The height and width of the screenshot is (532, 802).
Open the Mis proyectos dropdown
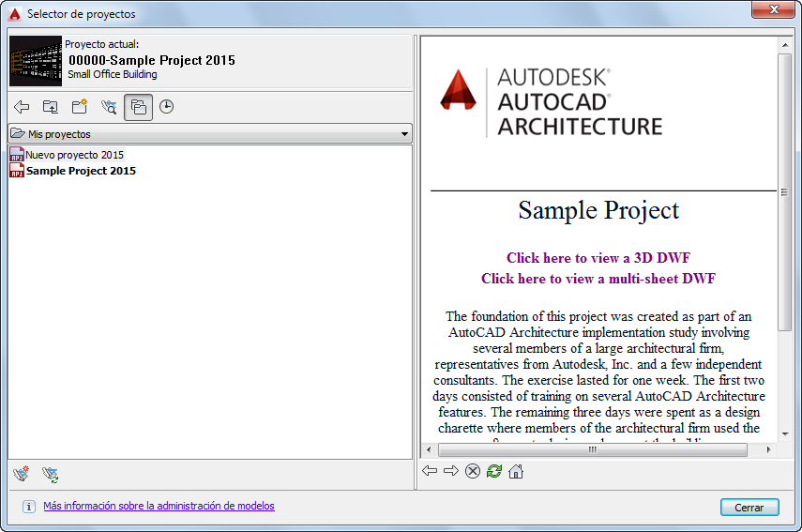210,134
